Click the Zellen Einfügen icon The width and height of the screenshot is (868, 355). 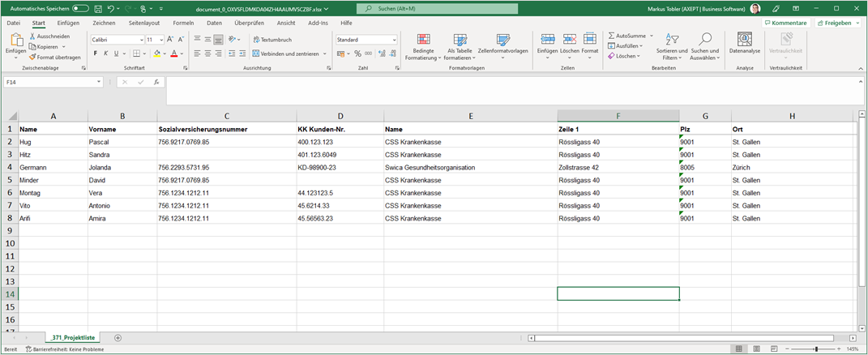[548, 40]
